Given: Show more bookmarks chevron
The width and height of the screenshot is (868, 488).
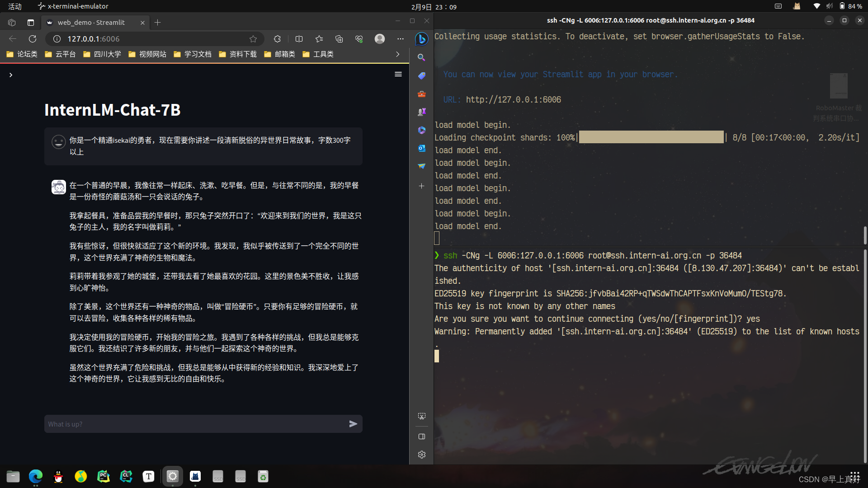Looking at the screenshot, I should pyautogui.click(x=398, y=54).
